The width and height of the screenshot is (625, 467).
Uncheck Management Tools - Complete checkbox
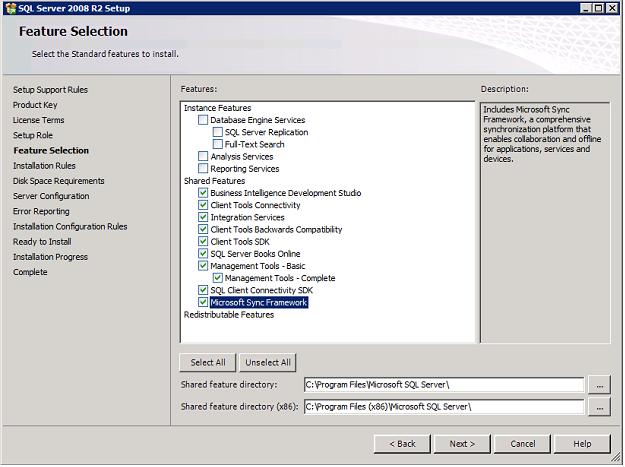pyautogui.click(x=218, y=278)
